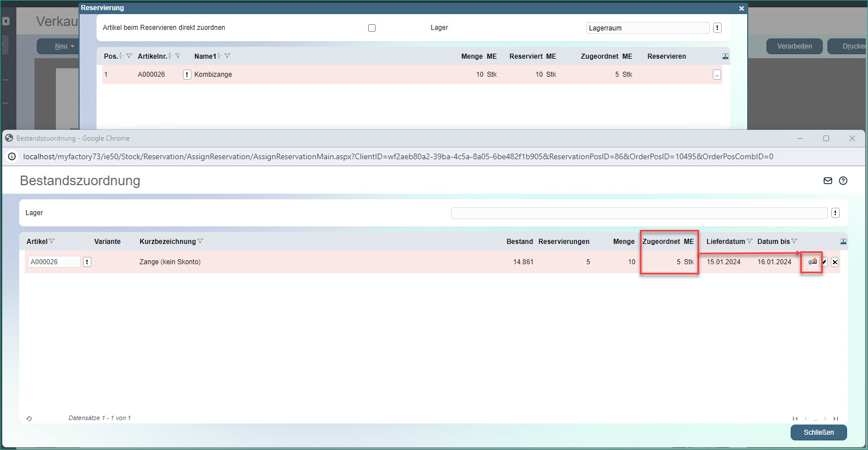
Task: Click the Bestand value '14.861'
Action: pyautogui.click(x=523, y=262)
